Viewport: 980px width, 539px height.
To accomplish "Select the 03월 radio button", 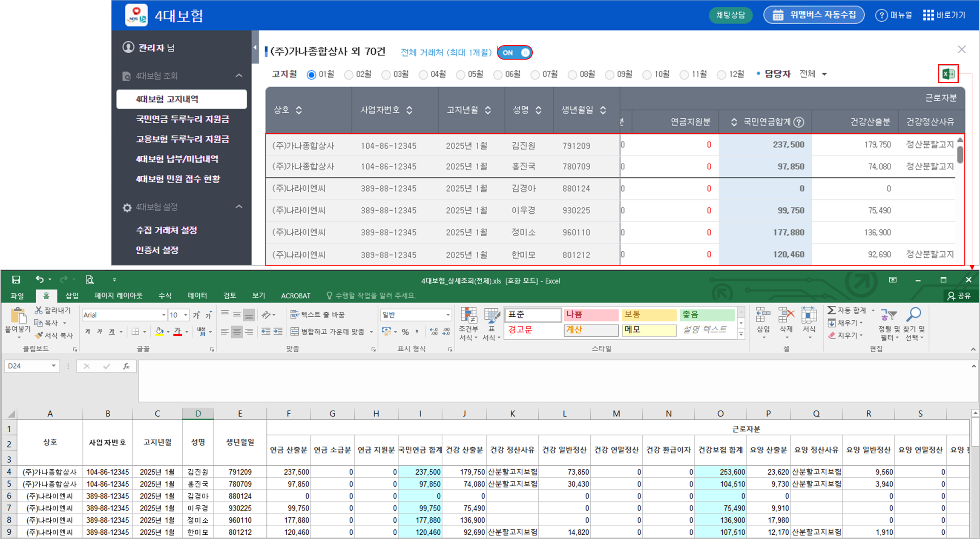I will pyautogui.click(x=386, y=75).
